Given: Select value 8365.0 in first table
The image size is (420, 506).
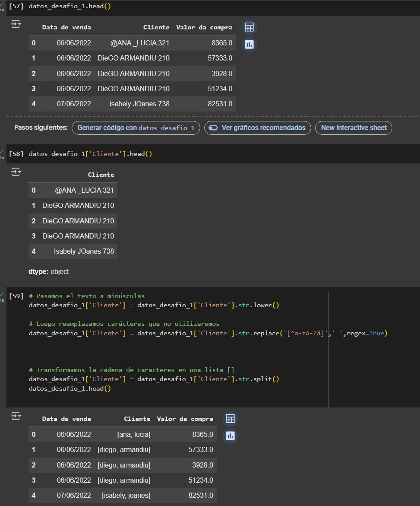Looking at the screenshot, I should click(x=222, y=43).
